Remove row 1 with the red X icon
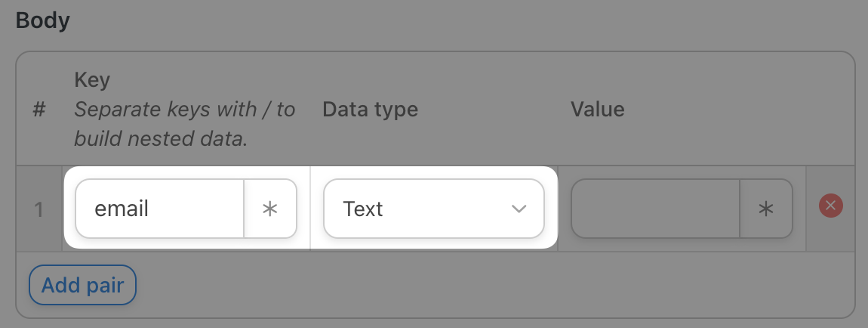This screenshot has width=868, height=328. click(831, 205)
